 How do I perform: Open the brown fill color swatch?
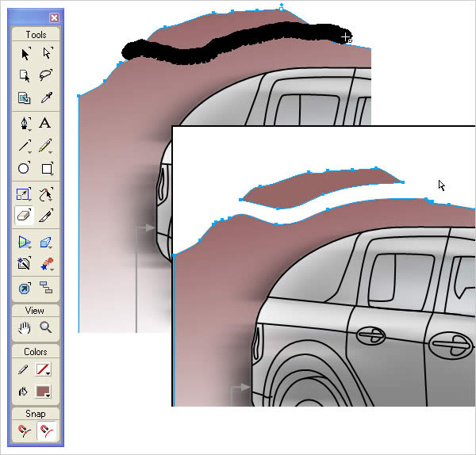point(43,392)
